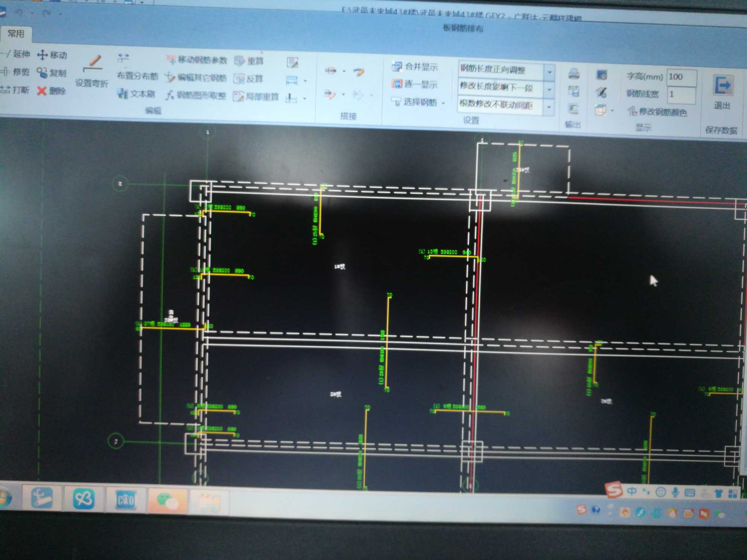747x560 pixels.
Task: Click the Sogou input microphone icon
Action: tap(675, 492)
